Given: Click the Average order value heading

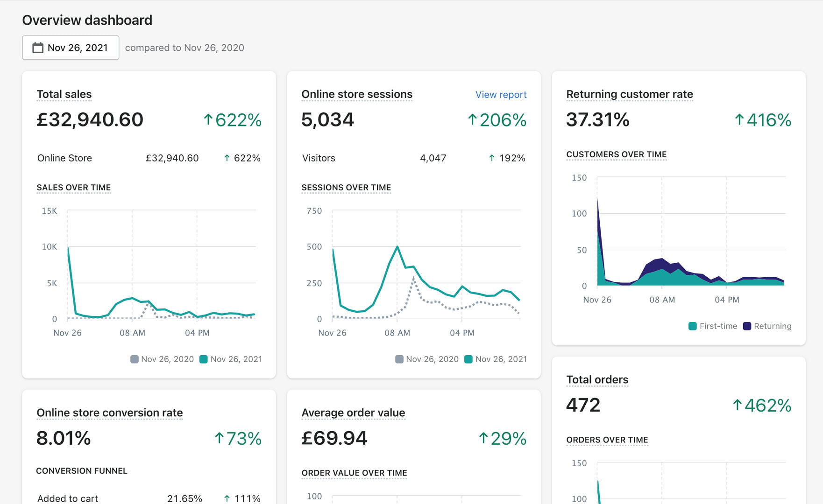Looking at the screenshot, I should 353,413.
